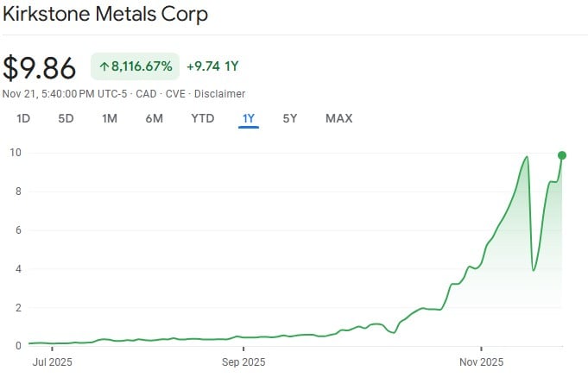Select the YTD time range

(x=202, y=118)
